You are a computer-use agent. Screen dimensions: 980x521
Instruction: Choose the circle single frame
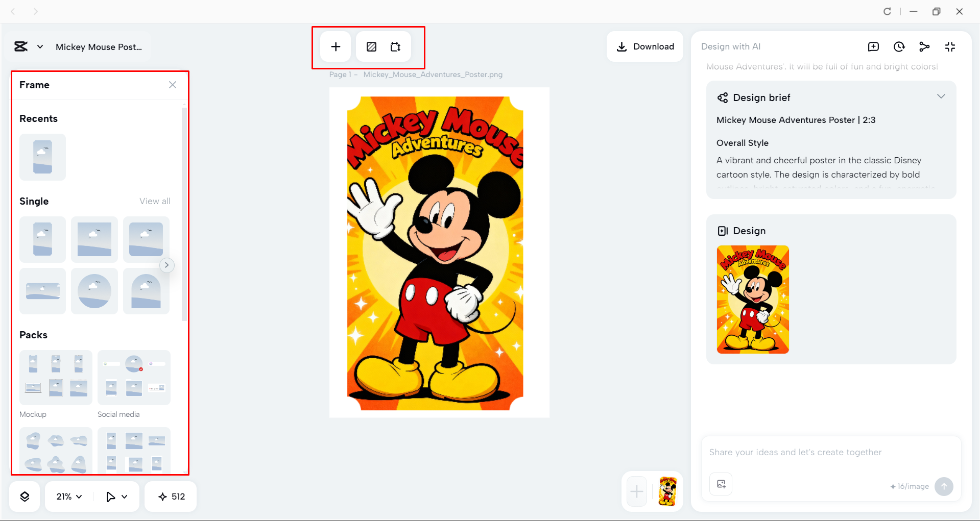point(94,291)
